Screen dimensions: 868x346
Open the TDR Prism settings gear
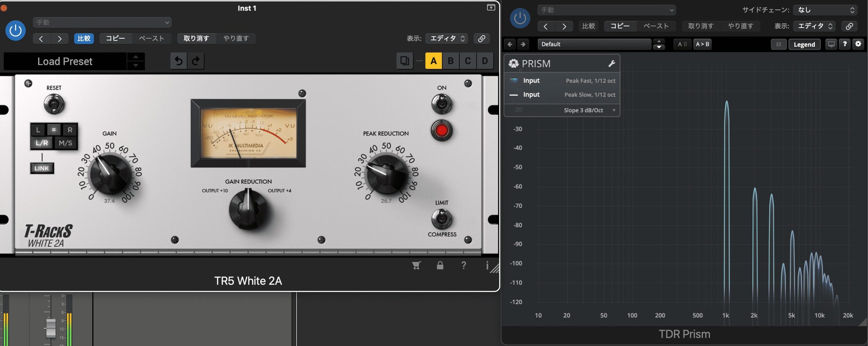[x=858, y=44]
